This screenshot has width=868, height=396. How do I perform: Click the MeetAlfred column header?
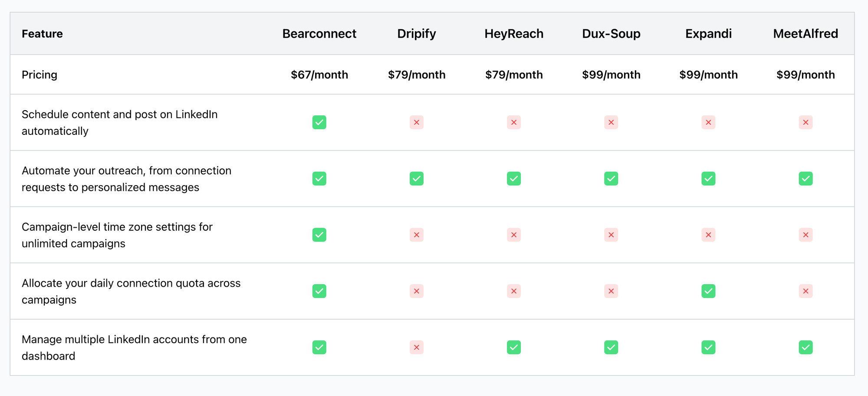click(806, 34)
